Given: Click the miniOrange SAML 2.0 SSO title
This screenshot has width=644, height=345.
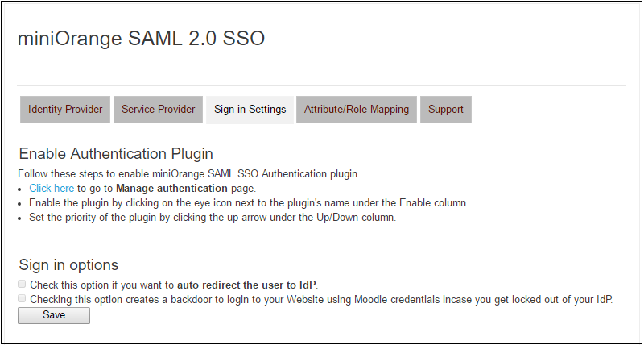Looking at the screenshot, I should tap(142, 39).
